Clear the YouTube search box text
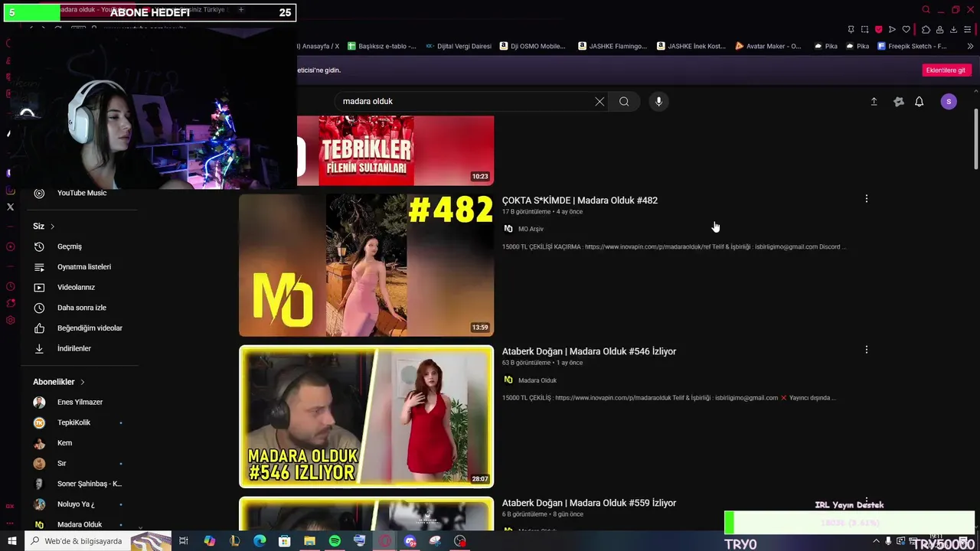The height and width of the screenshot is (551, 980). (x=599, y=102)
